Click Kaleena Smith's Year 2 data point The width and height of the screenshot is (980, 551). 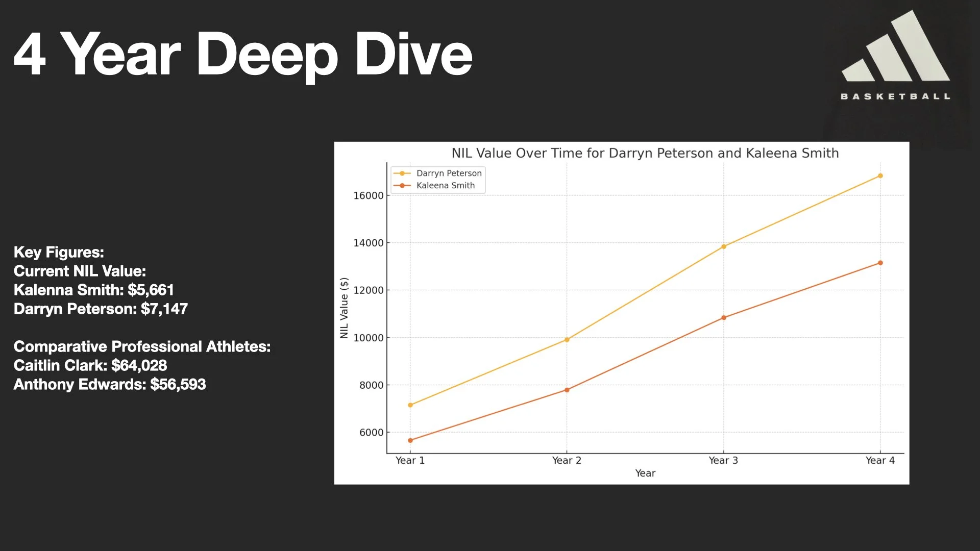tap(567, 390)
